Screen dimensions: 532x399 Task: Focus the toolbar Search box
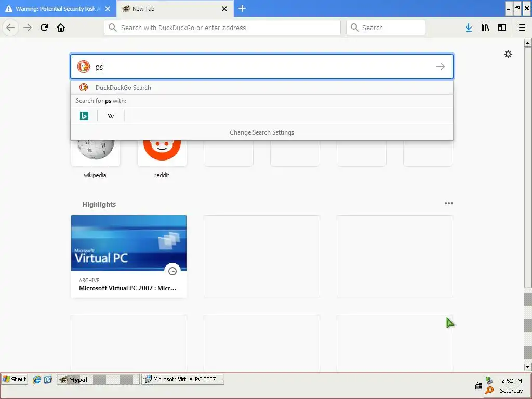386,28
